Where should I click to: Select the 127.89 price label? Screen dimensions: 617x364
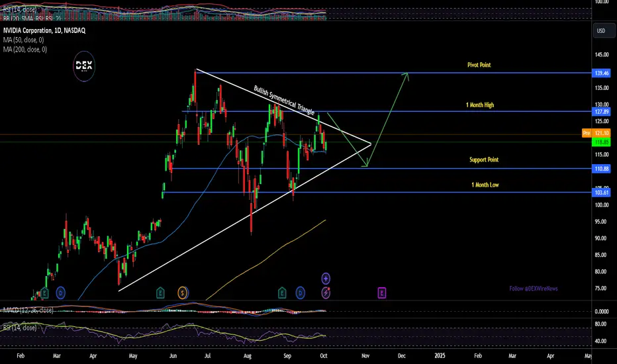click(602, 112)
